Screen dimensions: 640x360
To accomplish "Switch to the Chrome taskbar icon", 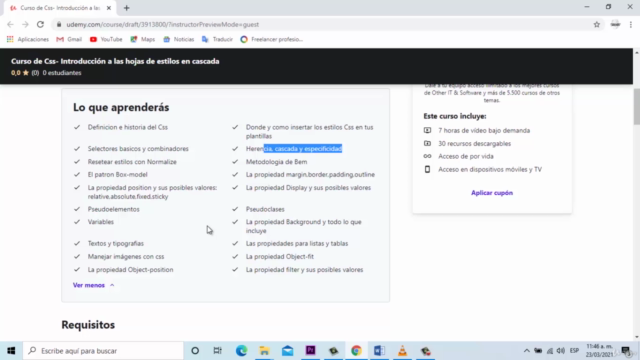I will 356,351.
